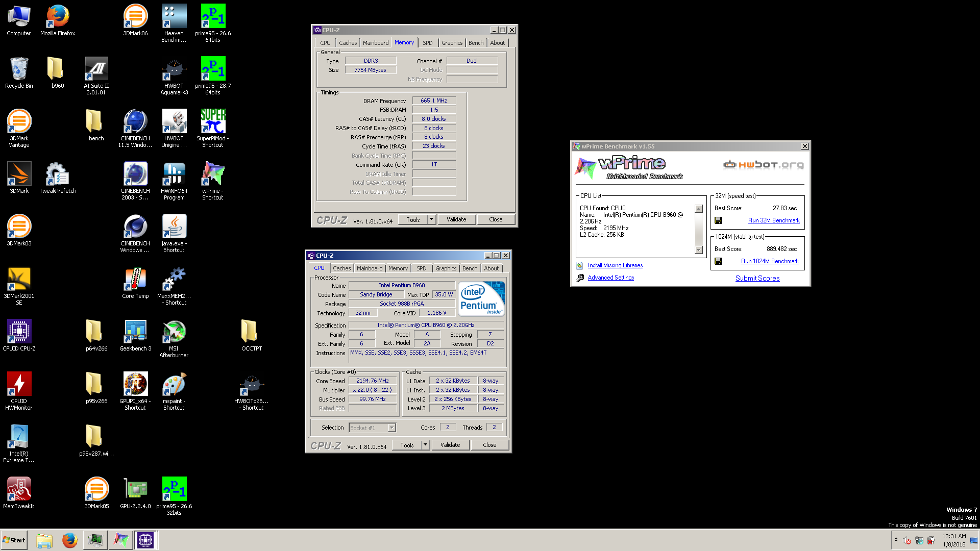Open Windows Explorer from taskbar
Screen dimensions: 980x551
coord(44,540)
